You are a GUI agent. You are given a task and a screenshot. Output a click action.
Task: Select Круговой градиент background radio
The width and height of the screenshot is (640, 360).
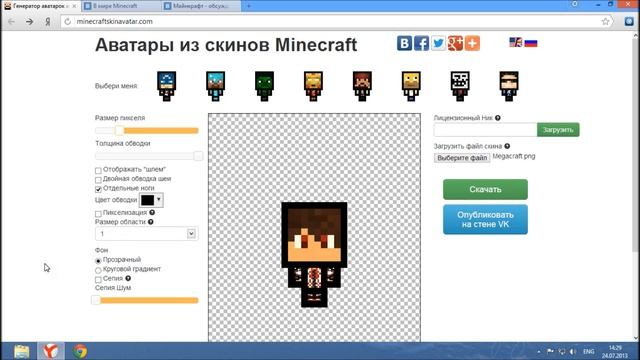pyautogui.click(x=98, y=270)
